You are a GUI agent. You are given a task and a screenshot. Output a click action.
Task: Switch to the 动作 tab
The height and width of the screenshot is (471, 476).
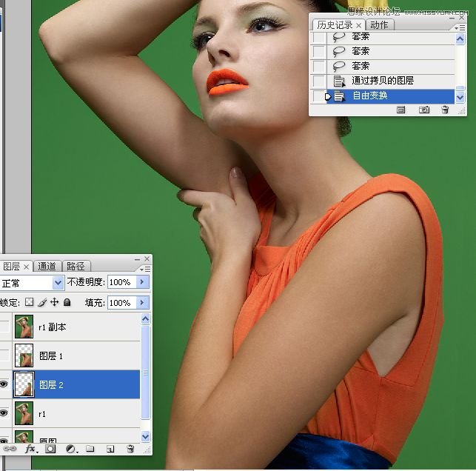coord(381,25)
